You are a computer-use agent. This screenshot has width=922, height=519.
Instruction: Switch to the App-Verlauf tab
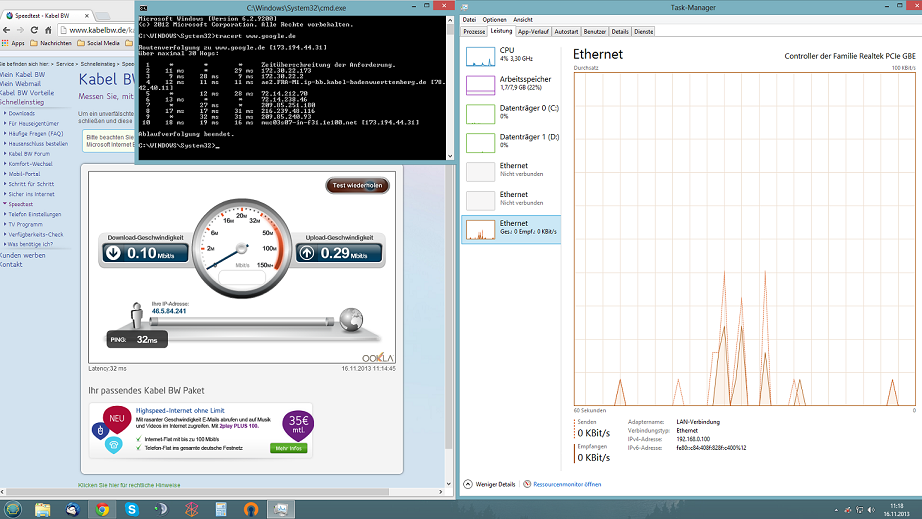[533, 32]
